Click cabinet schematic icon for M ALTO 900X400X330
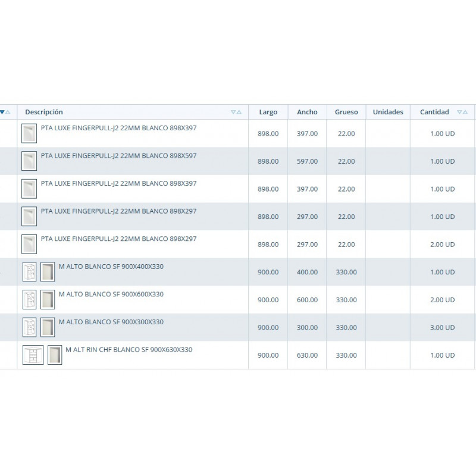Image resolution: width=476 pixels, height=476 pixels. tap(29, 272)
